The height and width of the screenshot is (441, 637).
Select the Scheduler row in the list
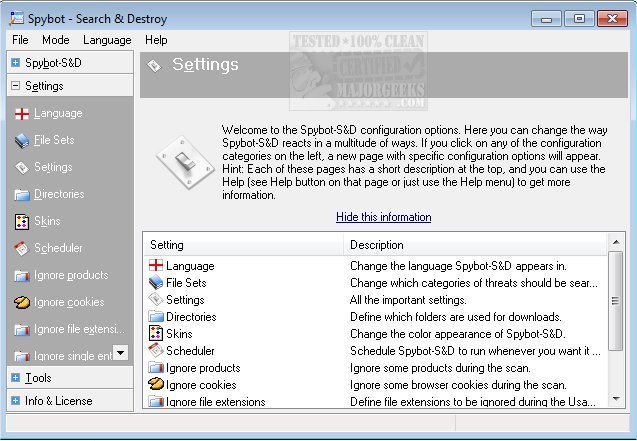376,351
